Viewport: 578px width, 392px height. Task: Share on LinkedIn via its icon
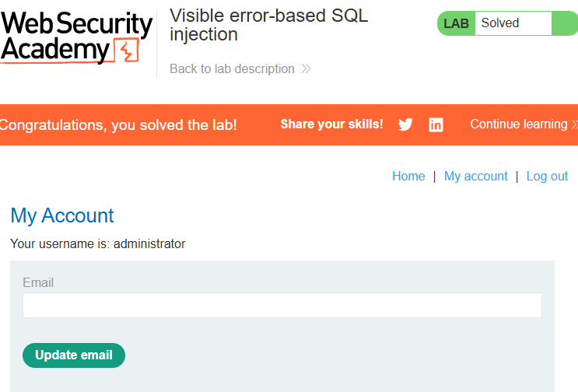coord(436,125)
